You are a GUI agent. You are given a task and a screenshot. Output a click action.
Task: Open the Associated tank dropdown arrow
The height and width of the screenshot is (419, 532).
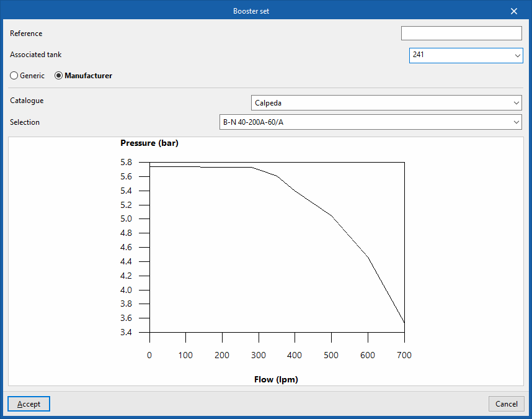pos(517,56)
